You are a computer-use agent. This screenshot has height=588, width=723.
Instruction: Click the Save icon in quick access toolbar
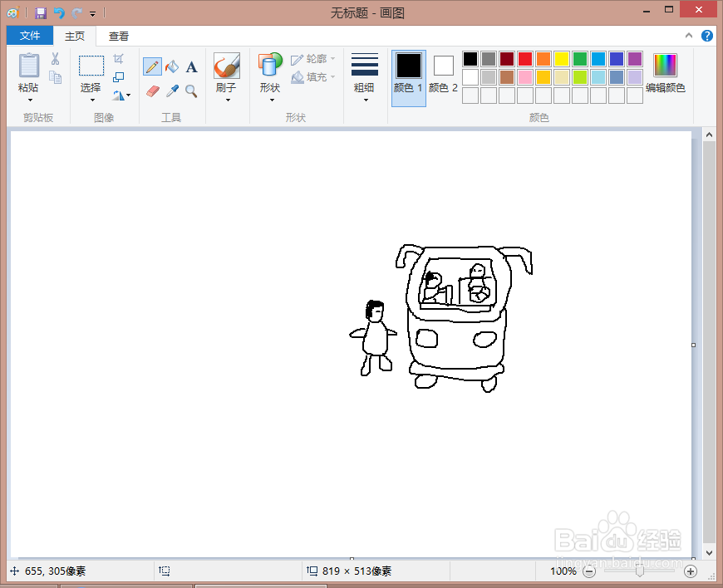point(41,13)
